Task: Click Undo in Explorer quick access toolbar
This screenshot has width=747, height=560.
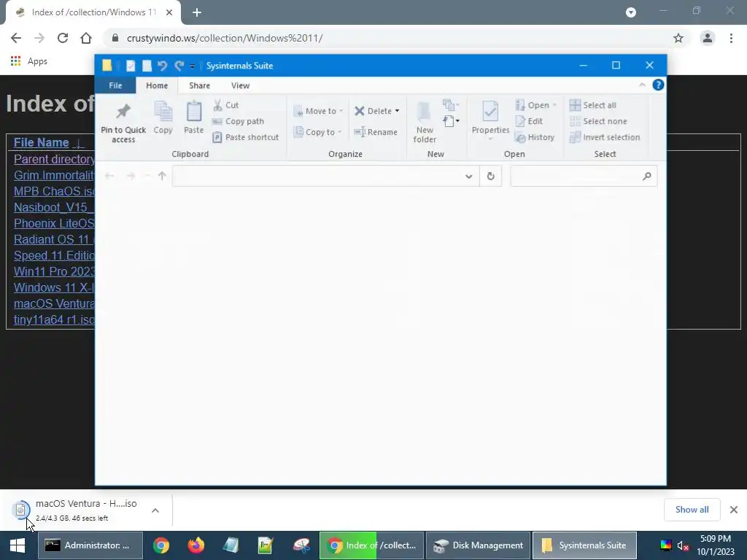Action: click(x=162, y=66)
